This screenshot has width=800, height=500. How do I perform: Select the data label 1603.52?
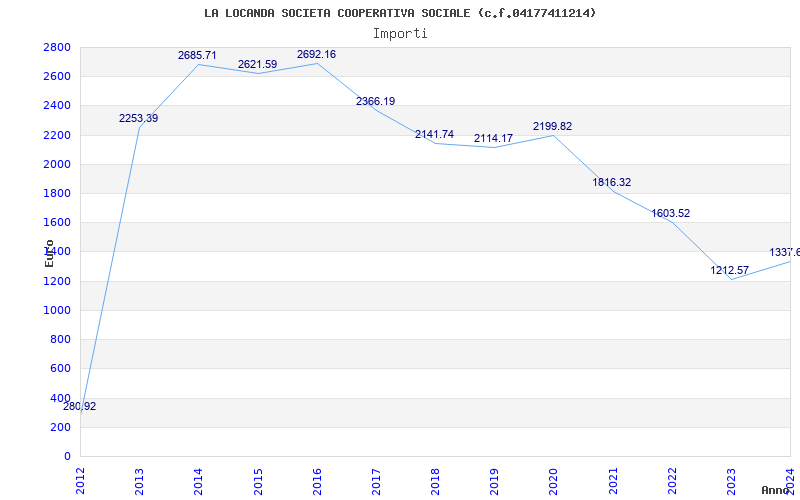[x=670, y=213]
